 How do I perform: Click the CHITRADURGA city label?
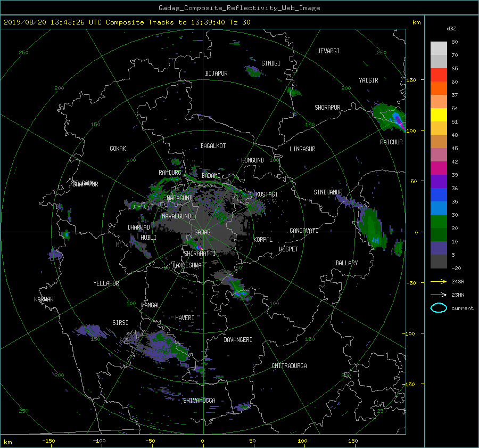click(289, 366)
